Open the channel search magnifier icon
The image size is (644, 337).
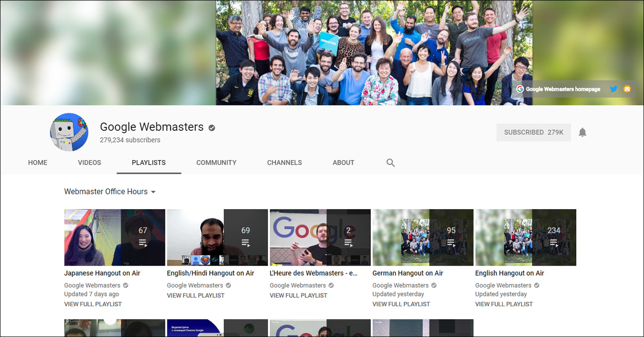coord(390,163)
